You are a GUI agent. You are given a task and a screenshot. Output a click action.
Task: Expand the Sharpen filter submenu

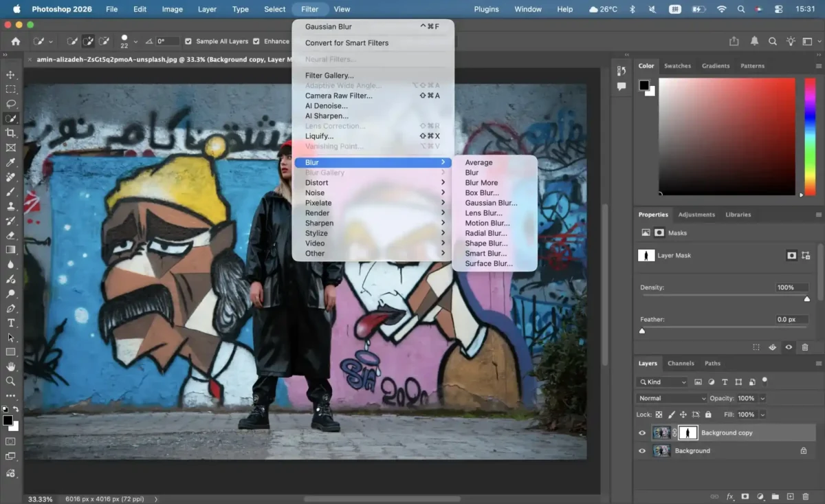pos(318,223)
